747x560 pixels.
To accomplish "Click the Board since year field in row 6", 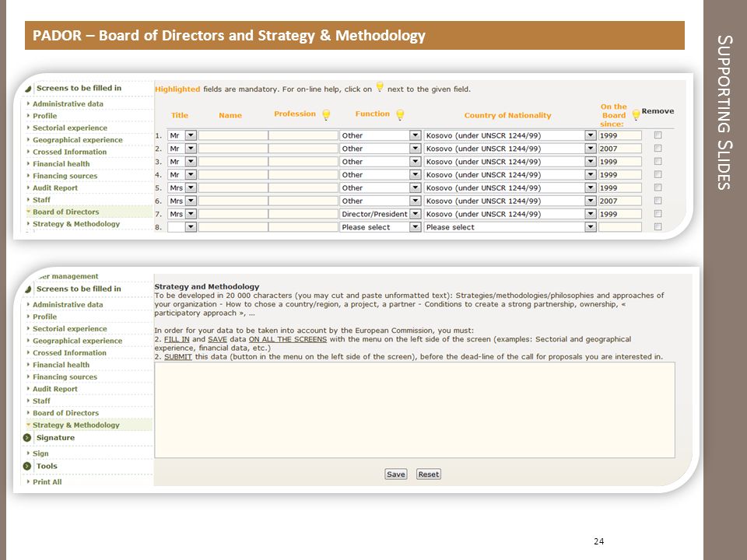I will tap(620, 201).
